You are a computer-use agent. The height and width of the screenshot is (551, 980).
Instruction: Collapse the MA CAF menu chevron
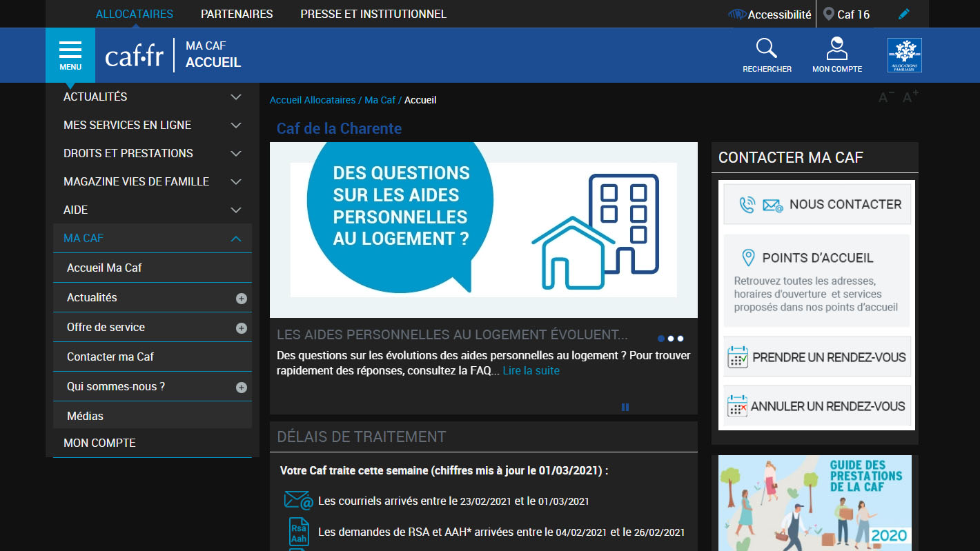[x=236, y=239]
